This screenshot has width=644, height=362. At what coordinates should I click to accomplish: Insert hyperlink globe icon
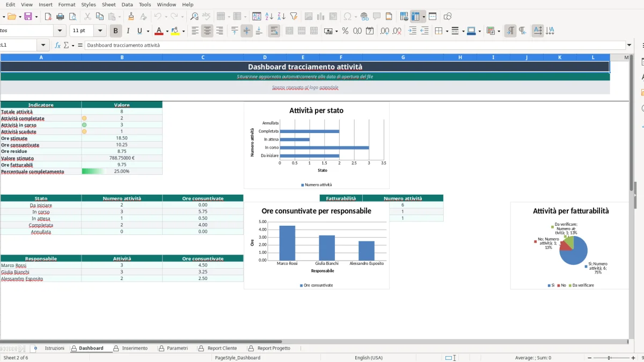click(364, 17)
